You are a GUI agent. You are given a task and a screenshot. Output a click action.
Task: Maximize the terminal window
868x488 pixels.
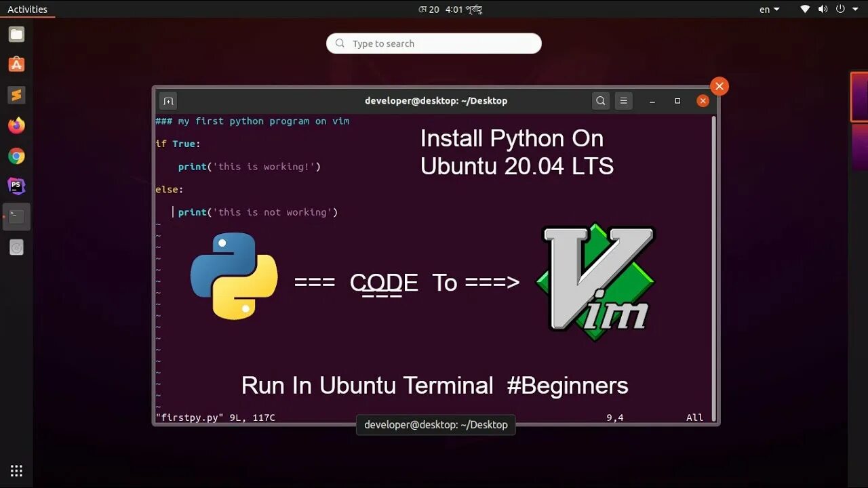click(677, 101)
